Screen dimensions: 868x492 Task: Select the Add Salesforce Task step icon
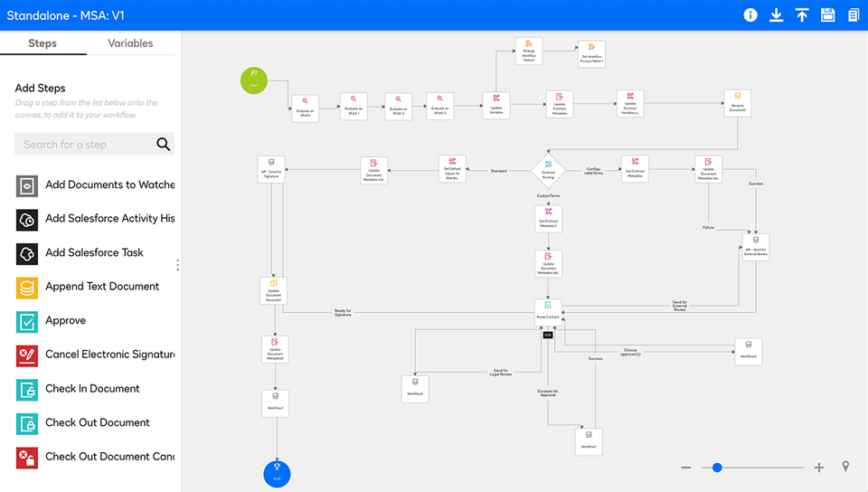(27, 253)
